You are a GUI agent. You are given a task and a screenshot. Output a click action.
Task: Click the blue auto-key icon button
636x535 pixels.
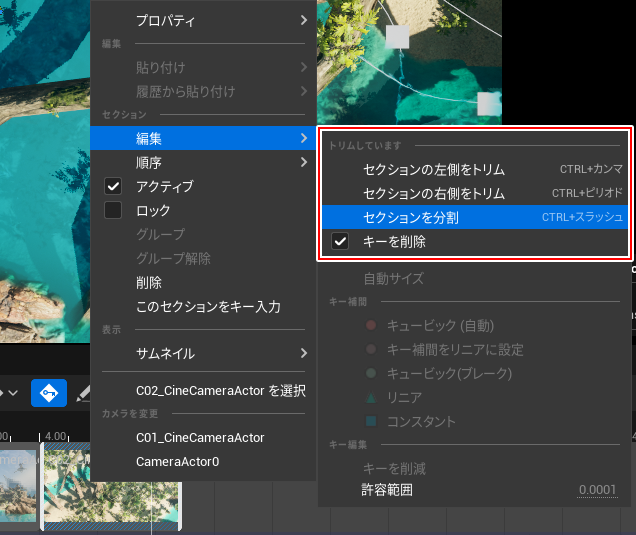pos(49,393)
